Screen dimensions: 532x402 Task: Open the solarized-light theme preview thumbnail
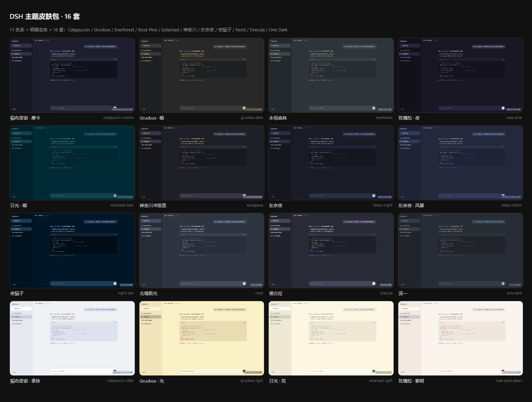(x=331, y=338)
